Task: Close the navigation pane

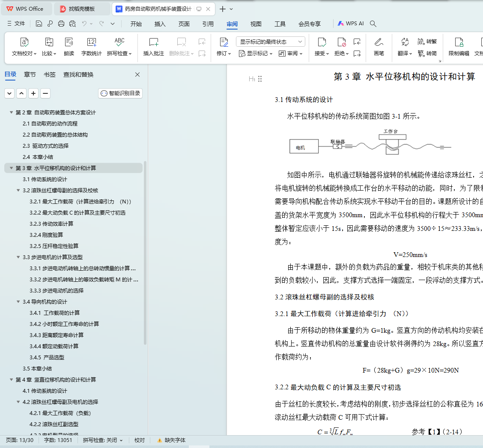Action: point(137,75)
